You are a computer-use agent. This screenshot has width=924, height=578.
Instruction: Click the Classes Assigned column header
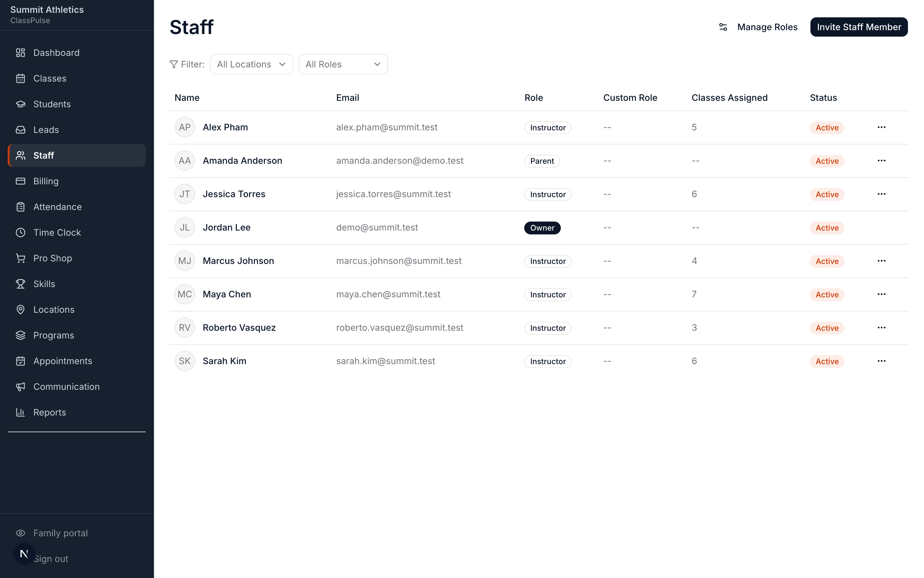(729, 98)
